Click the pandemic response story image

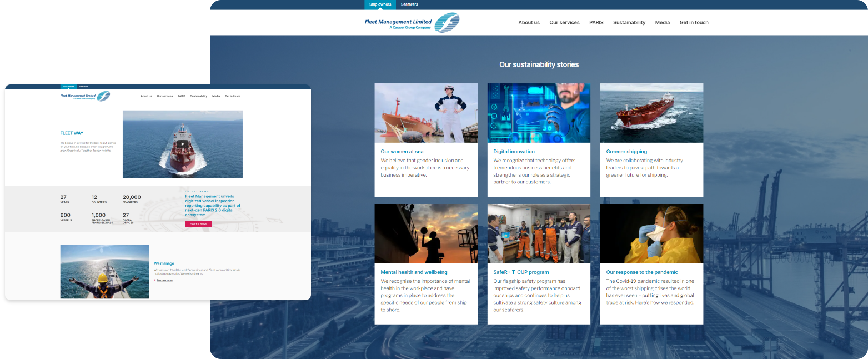coord(651,233)
